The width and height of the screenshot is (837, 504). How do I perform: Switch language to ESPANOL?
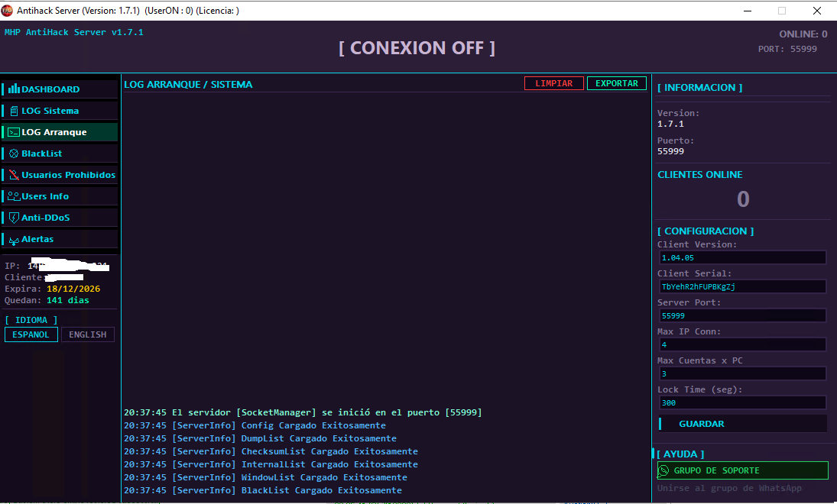31,334
